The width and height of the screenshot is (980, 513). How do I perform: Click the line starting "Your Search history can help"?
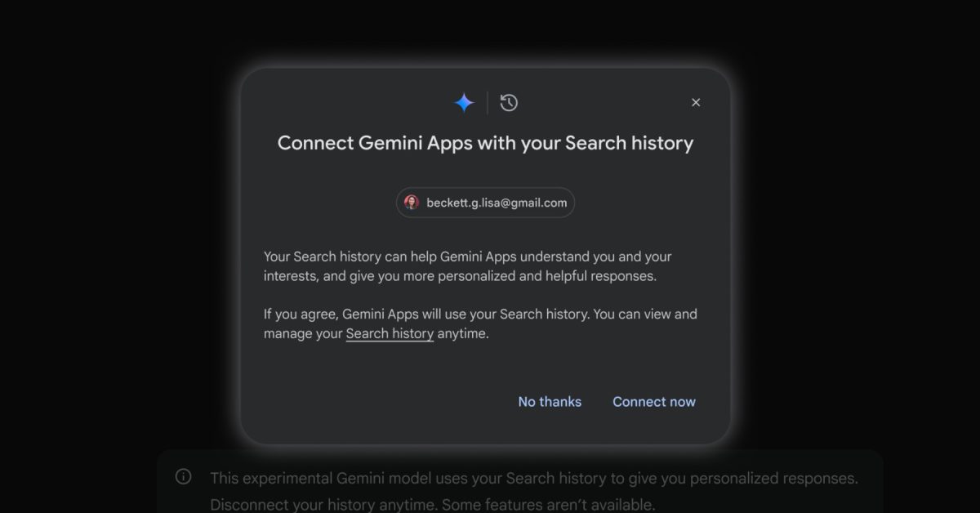(x=467, y=256)
